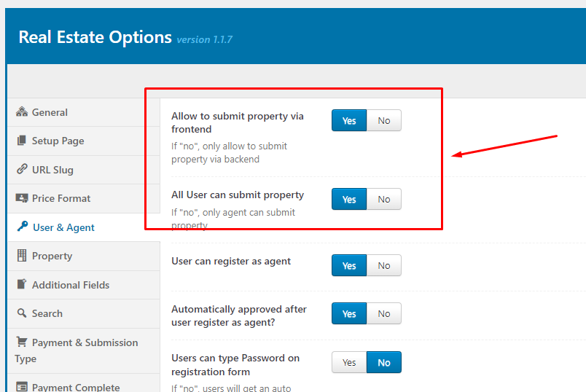Set frontend property submission to No
The image size is (586, 392).
[384, 121]
